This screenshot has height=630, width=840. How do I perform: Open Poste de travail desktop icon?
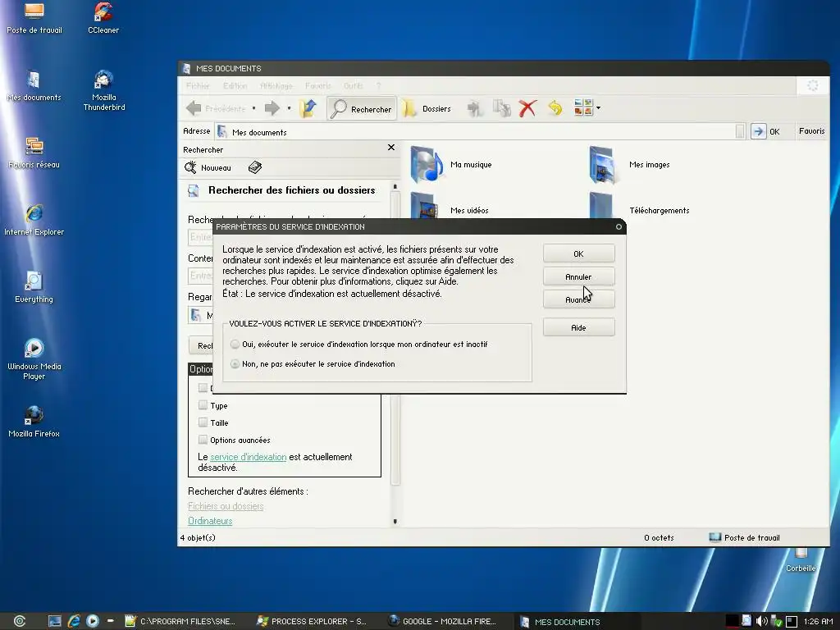(x=34, y=18)
